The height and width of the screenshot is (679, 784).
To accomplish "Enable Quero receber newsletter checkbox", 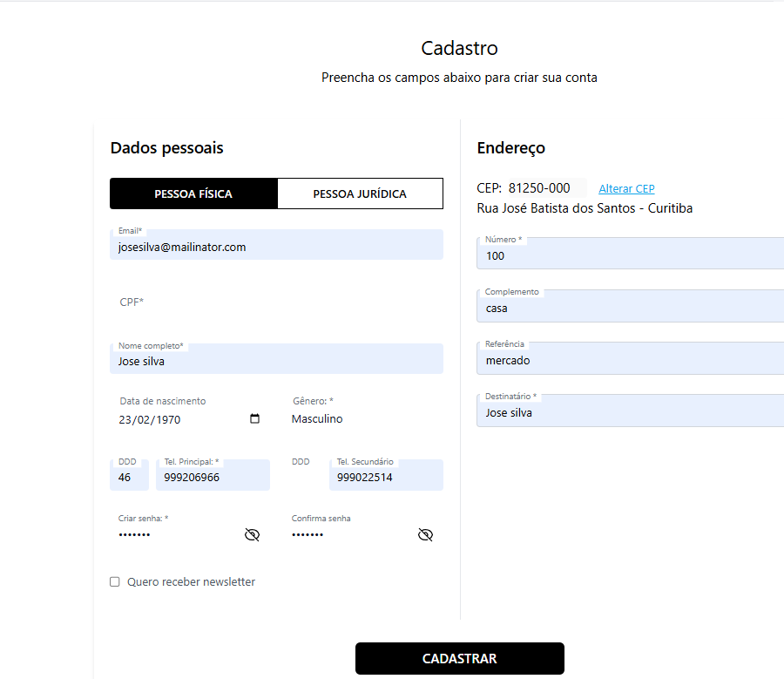I will pyautogui.click(x=115, y=582).
